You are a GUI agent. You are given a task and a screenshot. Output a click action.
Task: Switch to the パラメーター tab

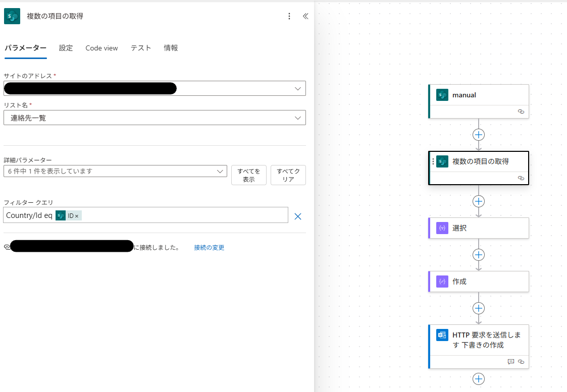[x=26, y=48]
